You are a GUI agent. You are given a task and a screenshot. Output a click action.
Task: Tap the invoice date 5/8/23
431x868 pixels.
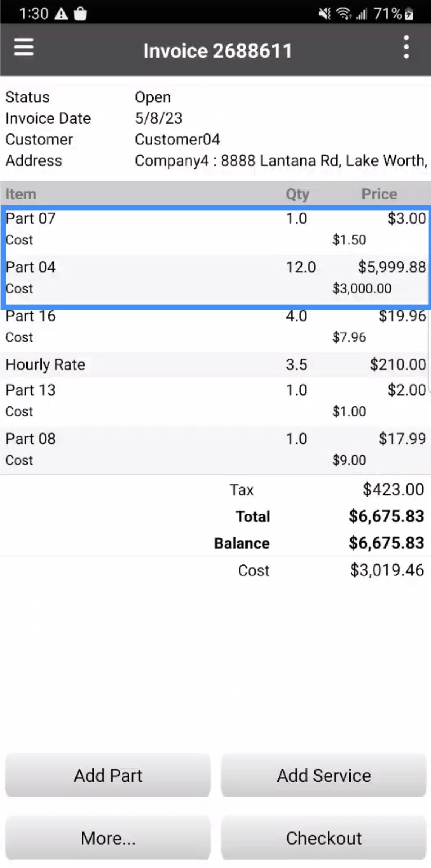click(x=159, y=118)
